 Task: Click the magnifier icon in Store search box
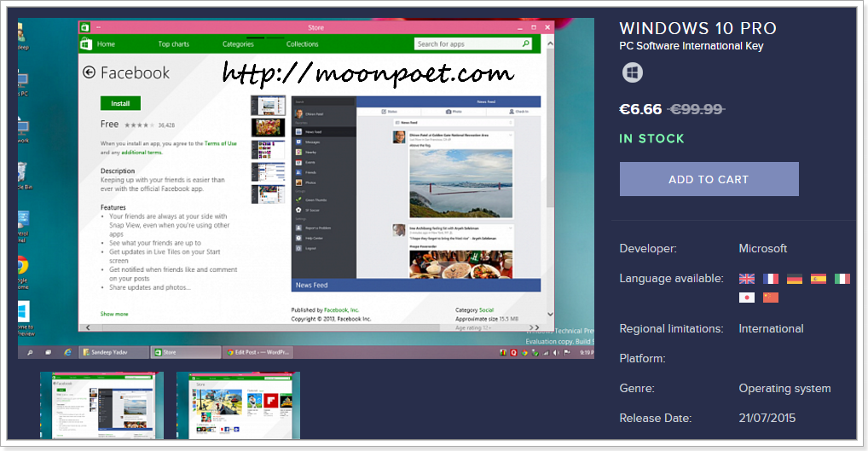[x=526, y=43]
